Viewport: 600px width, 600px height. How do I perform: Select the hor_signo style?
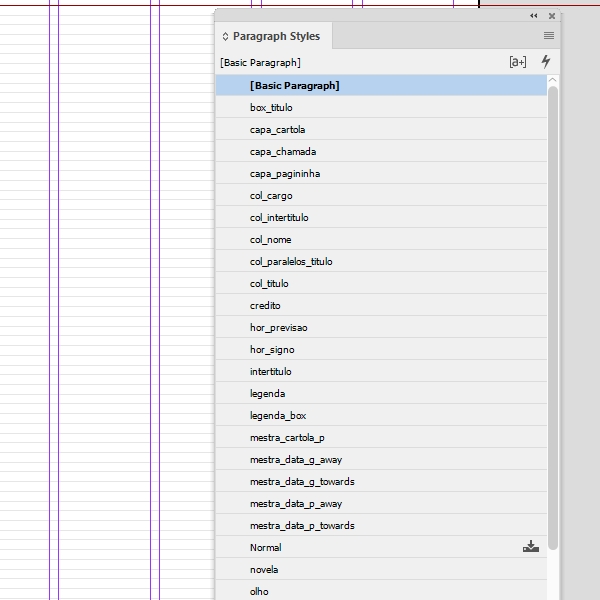tap(381, 349)
